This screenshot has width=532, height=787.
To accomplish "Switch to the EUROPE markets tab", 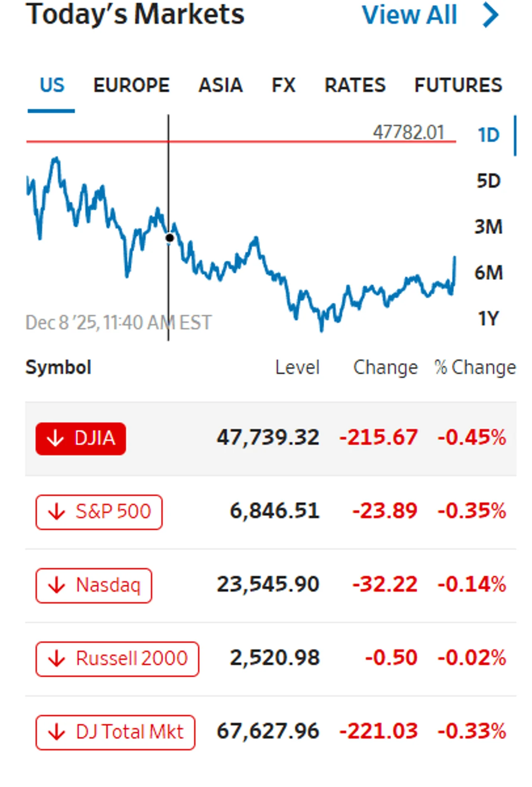I will [x=131, y=85].
